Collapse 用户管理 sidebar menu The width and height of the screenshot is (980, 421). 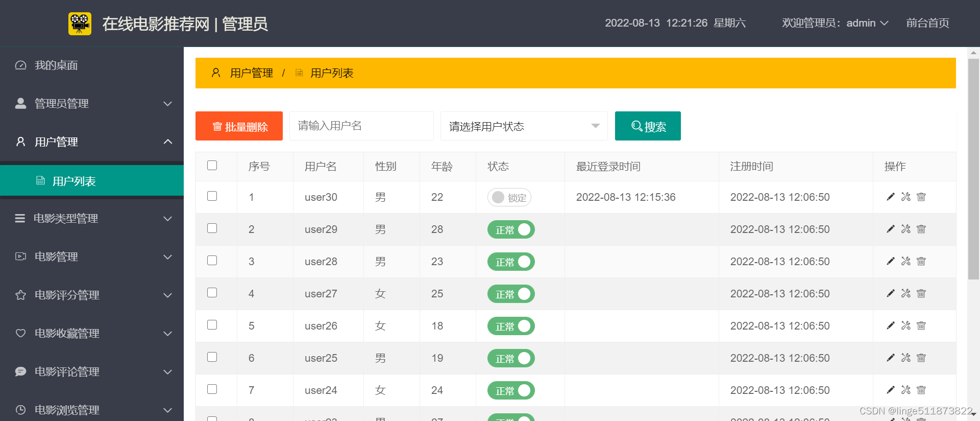tap(92, 142)
